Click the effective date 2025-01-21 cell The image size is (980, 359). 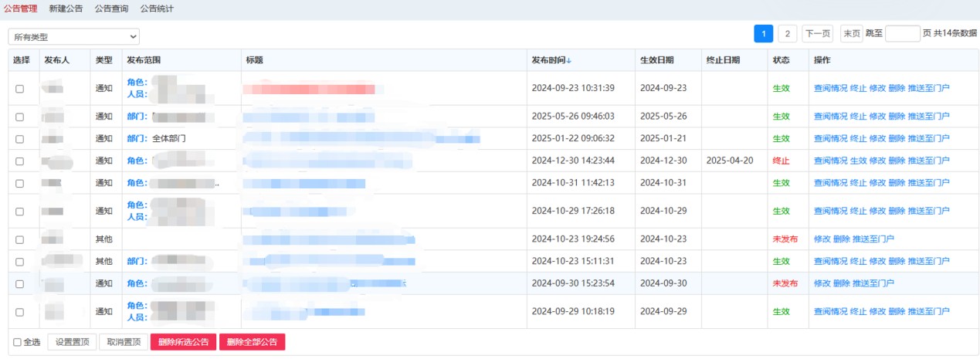663,139
